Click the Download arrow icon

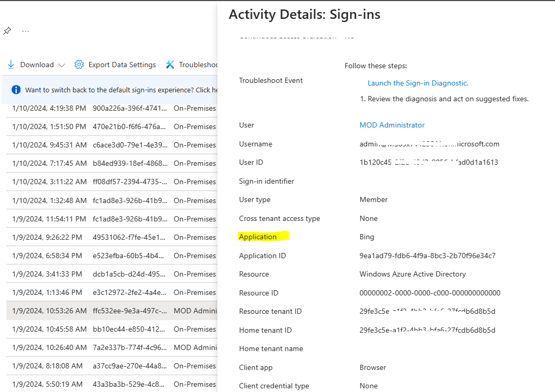11,65
